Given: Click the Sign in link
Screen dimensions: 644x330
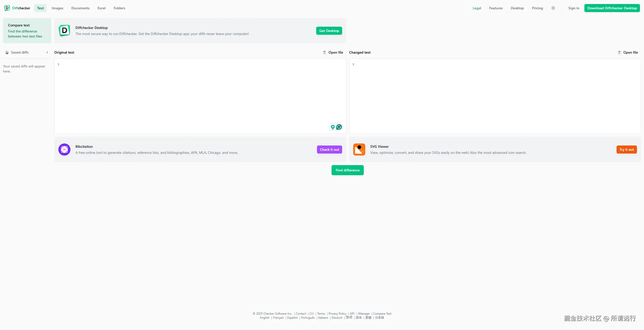Looking at the screenshot, I should click(x=574, y=8).
